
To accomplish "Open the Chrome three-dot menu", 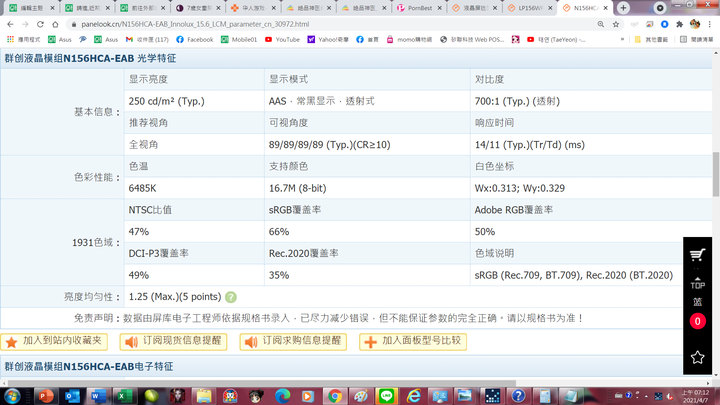I will click(x=710, y=24).
